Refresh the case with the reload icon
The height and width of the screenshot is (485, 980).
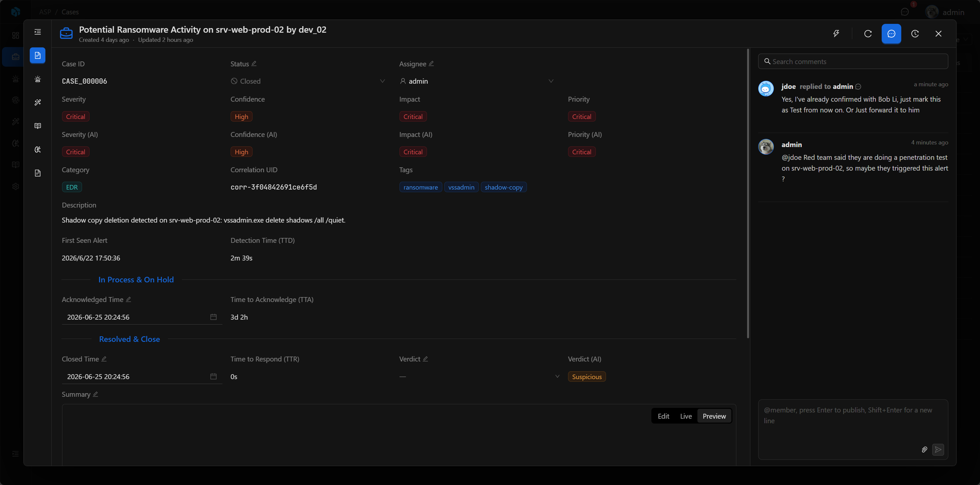(x=868, y=34)
